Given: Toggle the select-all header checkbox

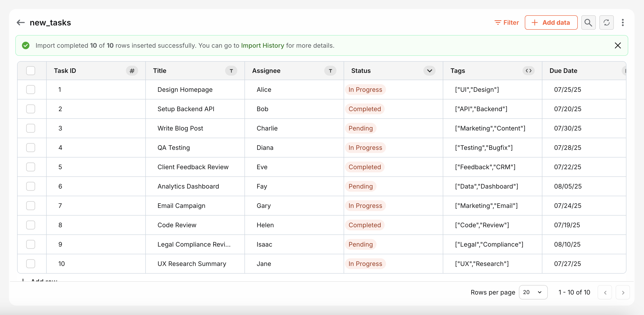Looking at the screenshot, I should [31, 71].
